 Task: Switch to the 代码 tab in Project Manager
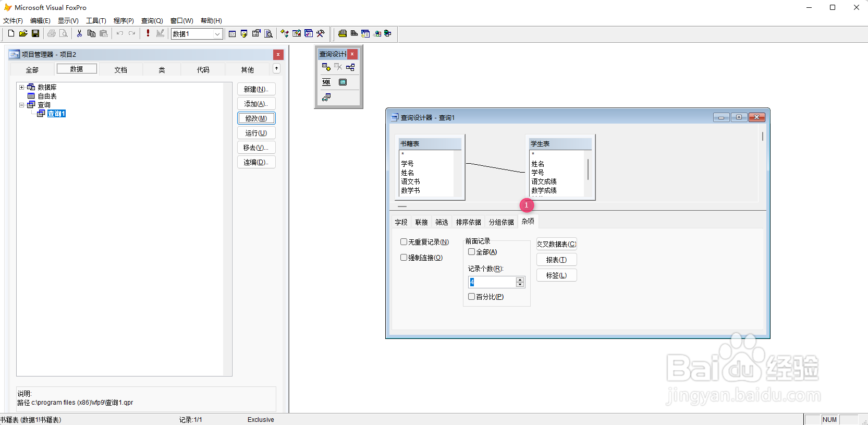pos(203,70)
